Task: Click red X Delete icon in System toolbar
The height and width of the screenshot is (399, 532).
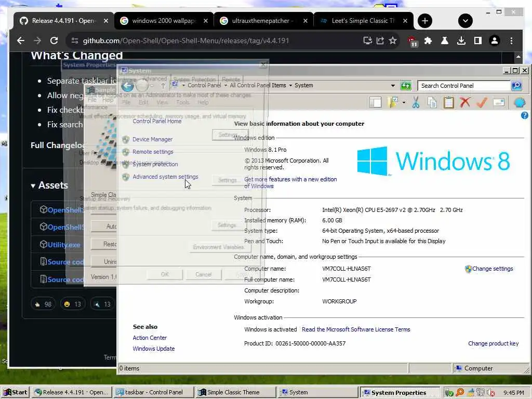Action: coord(465,102)
